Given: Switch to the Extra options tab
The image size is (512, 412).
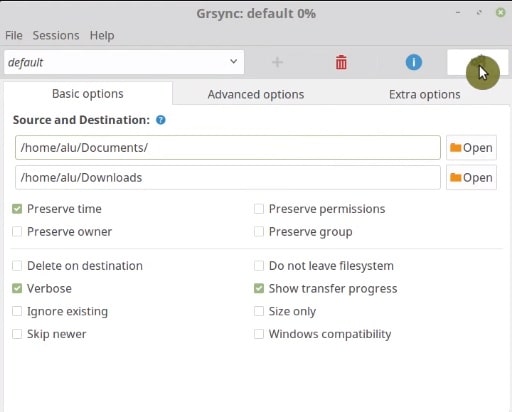Looking at the screenshot, I should 425,94.
